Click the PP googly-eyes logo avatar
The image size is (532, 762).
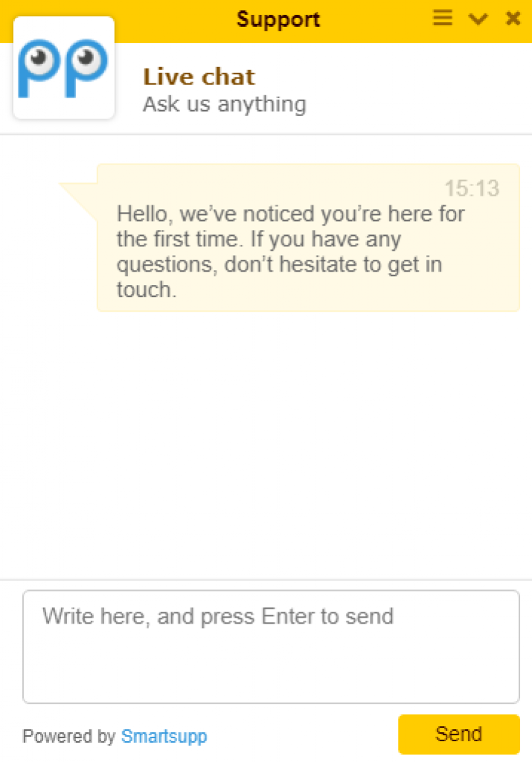(64, 68)
